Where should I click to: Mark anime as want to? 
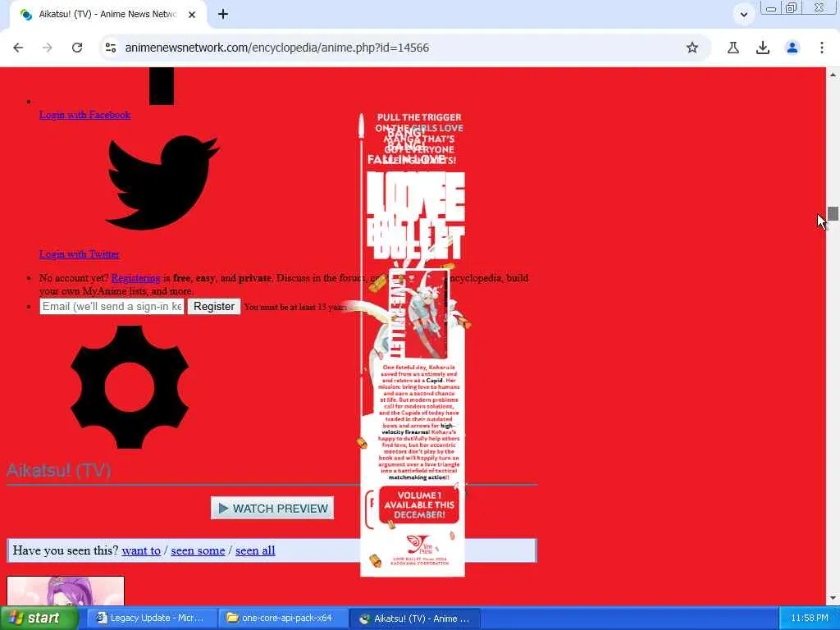pos(141,550)
